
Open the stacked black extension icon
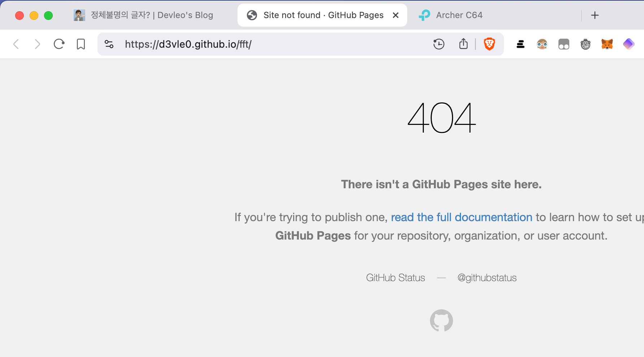pos(521,44)
